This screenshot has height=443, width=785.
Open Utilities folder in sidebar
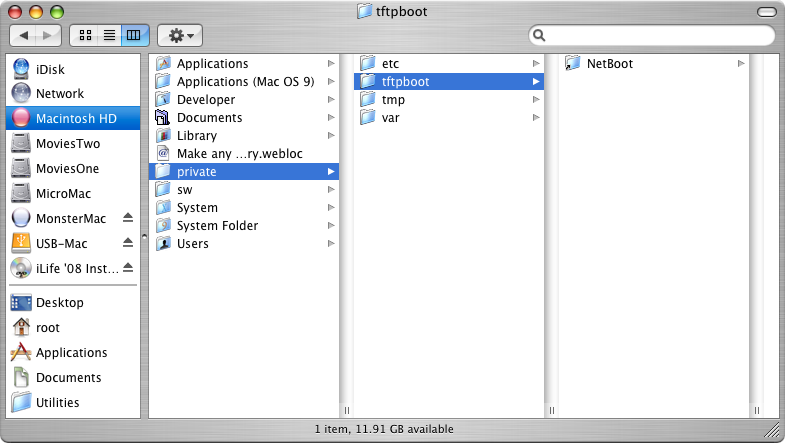73,403
